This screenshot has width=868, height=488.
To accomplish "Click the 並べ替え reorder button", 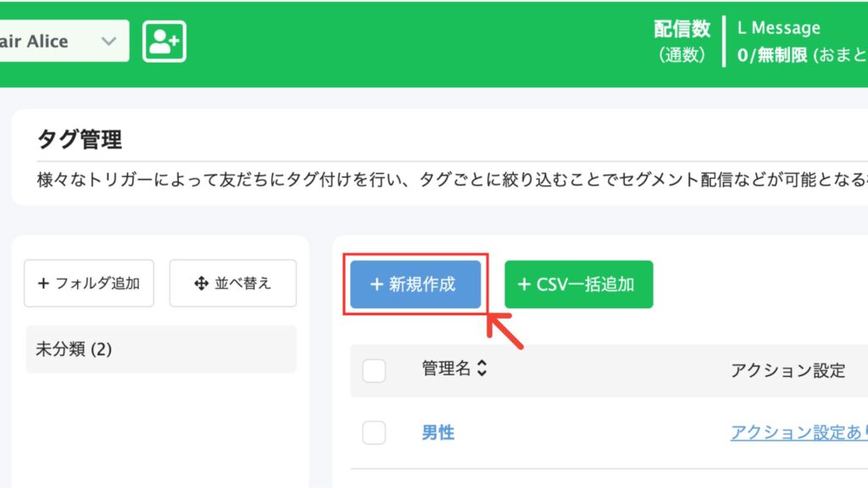I will click(x=233, y=283).
